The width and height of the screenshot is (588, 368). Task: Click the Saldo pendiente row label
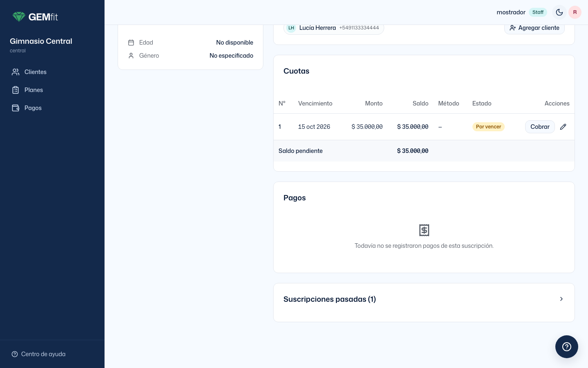(x=301, y=151)
